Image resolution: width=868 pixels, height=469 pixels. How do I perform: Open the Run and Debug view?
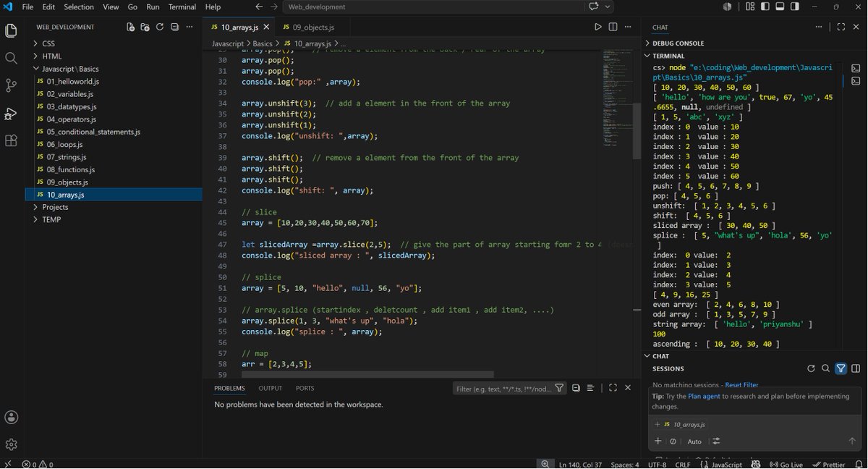pos(11,113)
